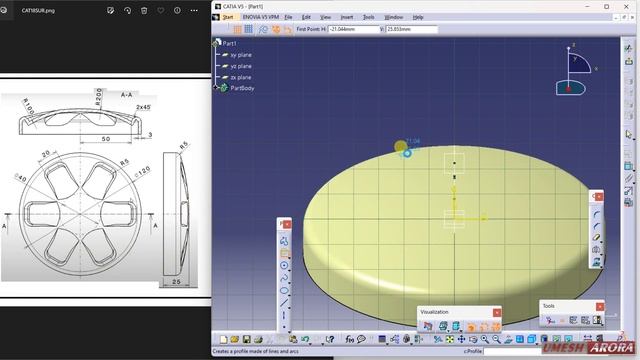
Task: Open the View menu
Action: pos(325,17)
